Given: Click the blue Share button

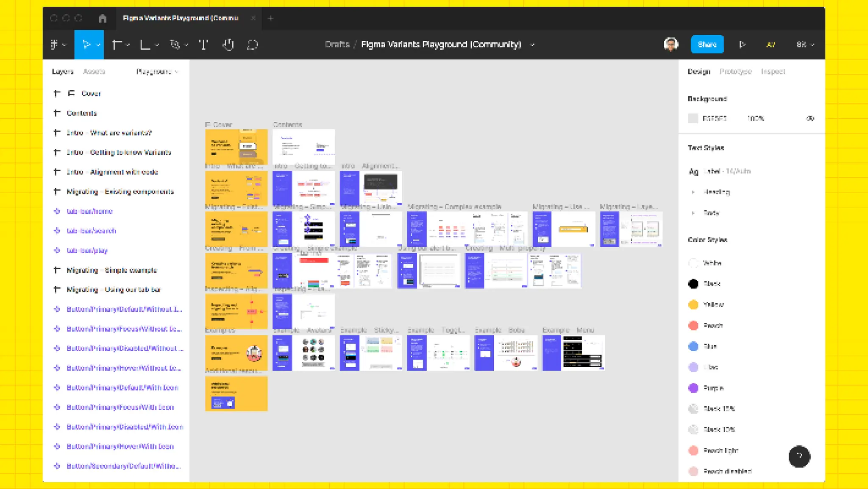Looking at the screenshot, I should pos(707,45).
